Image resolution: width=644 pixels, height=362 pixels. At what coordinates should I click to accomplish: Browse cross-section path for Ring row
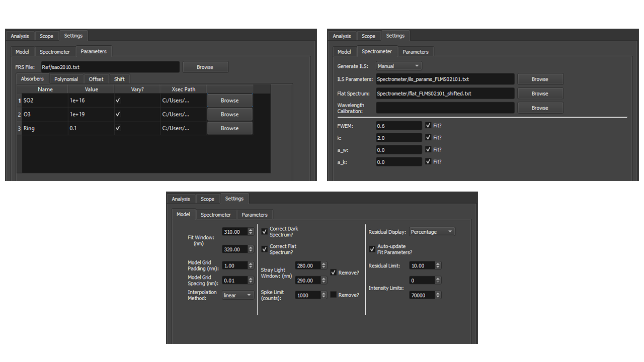(x=229, y=128)
